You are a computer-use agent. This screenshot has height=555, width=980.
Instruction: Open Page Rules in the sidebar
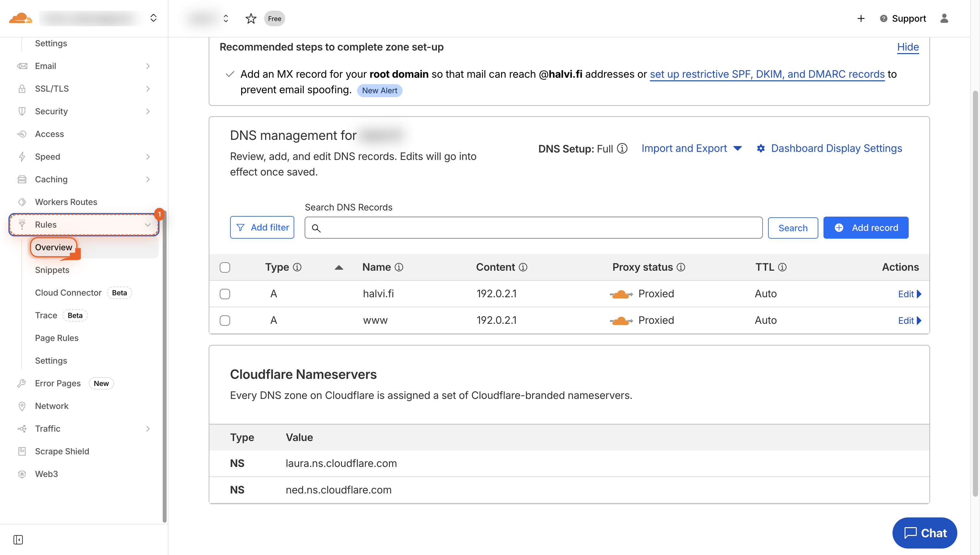[56, 338]
